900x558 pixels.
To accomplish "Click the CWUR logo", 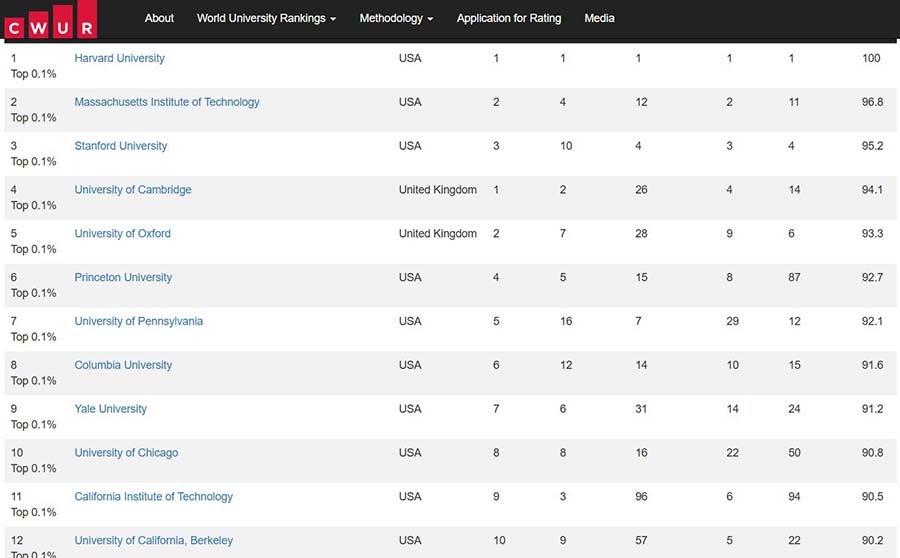I will pyautogui.click(x=50, y=20).
